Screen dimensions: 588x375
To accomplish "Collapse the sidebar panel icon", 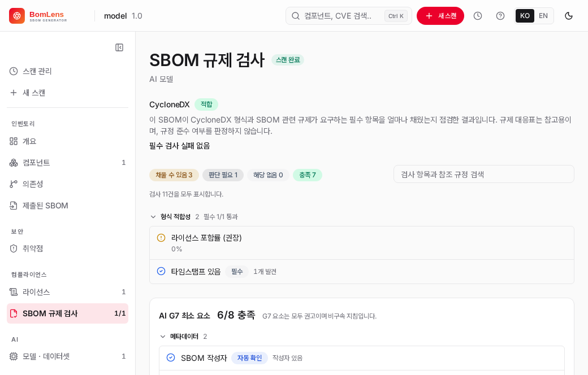I will tap(119, 47).
